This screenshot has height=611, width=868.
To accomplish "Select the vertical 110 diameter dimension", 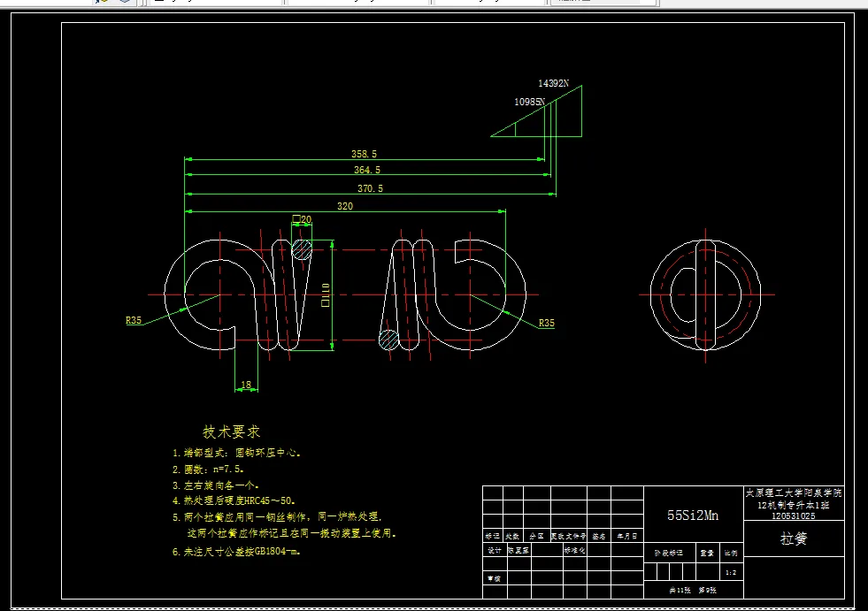I will pos(326,295).
